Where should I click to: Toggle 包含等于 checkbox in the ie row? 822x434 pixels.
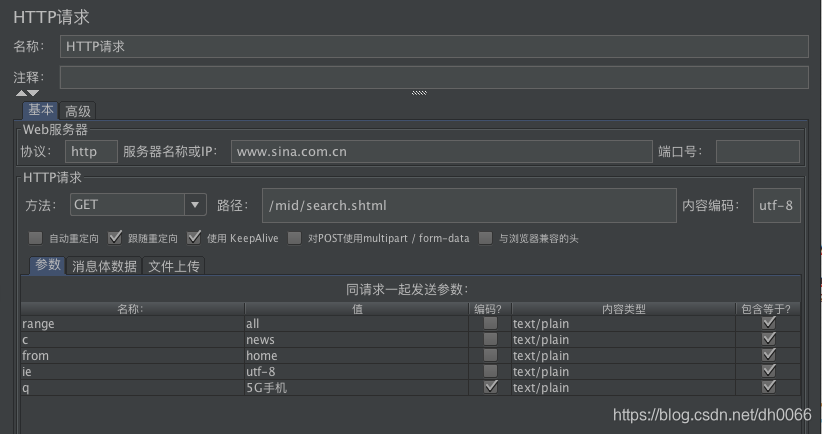point(769,371)
